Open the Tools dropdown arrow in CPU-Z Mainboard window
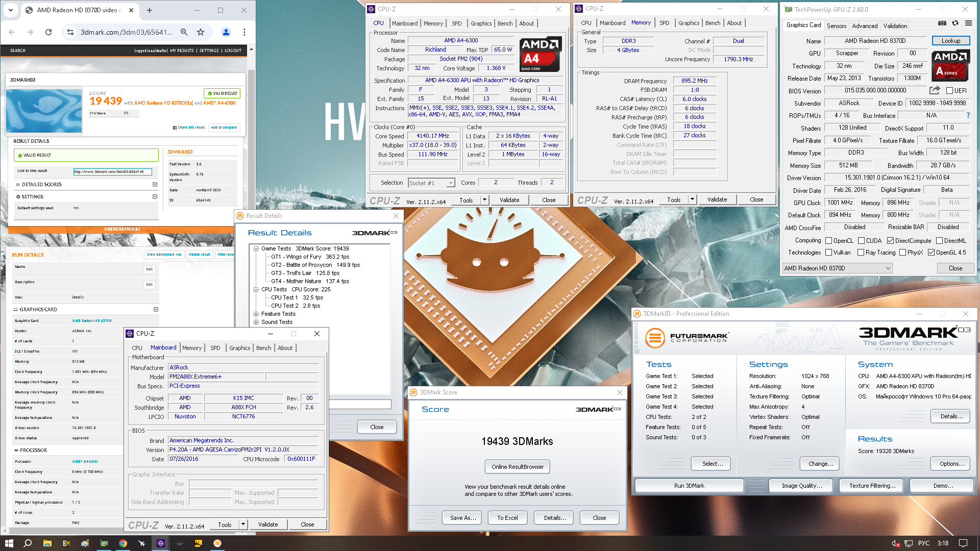This screenshot has width=980, height=551. pyautogui.click(x=243, y=524)
